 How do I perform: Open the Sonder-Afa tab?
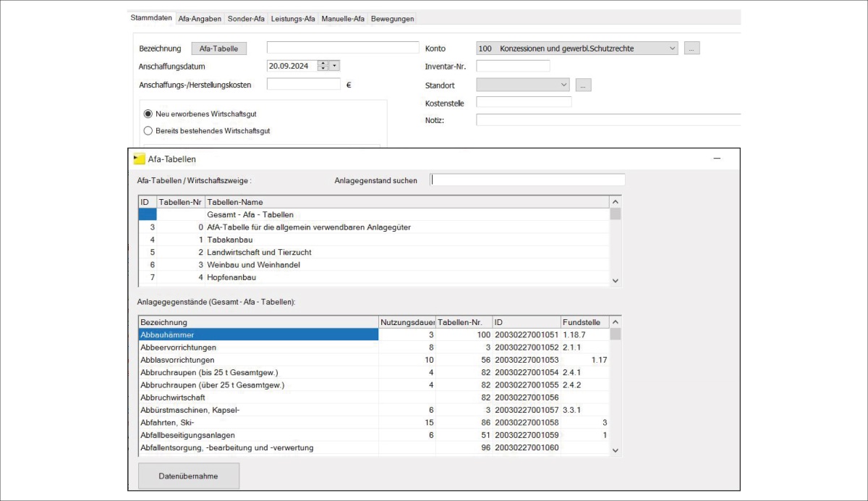point(246,19)
